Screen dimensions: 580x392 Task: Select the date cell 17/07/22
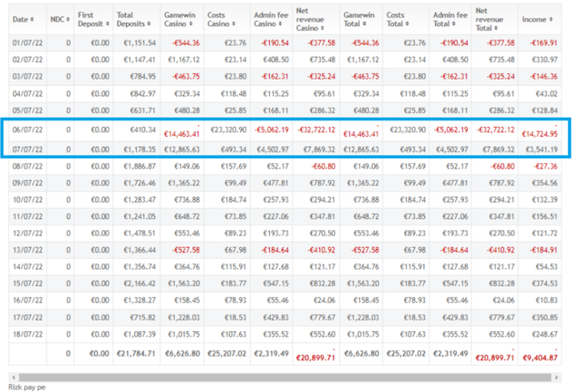[x=28, y=318]
